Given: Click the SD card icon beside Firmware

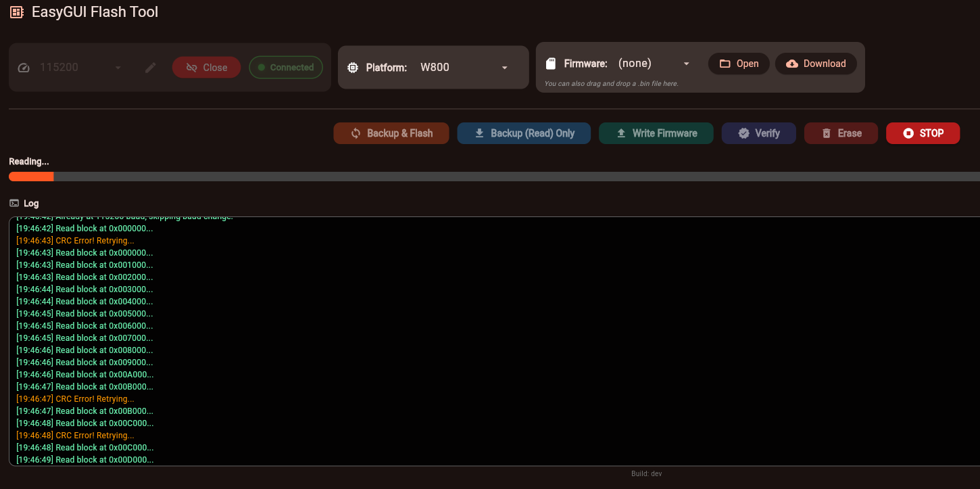Looking at the screenshot, I should point(550,64).
